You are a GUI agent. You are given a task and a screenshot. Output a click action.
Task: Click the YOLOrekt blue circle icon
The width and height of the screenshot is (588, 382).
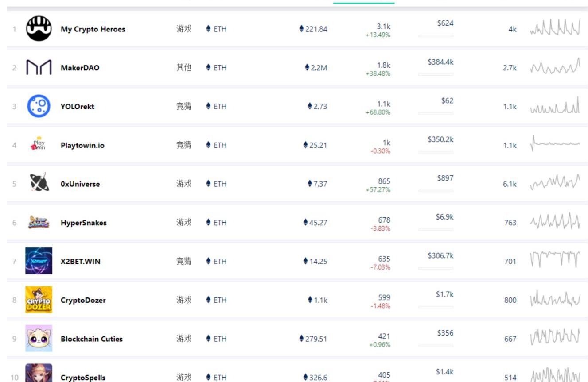(39, 106)
